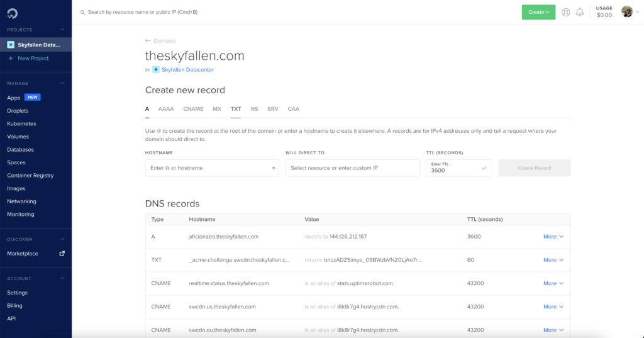
Task: Collapse the DISCOVER sidebar section
Action: point(62,239)
